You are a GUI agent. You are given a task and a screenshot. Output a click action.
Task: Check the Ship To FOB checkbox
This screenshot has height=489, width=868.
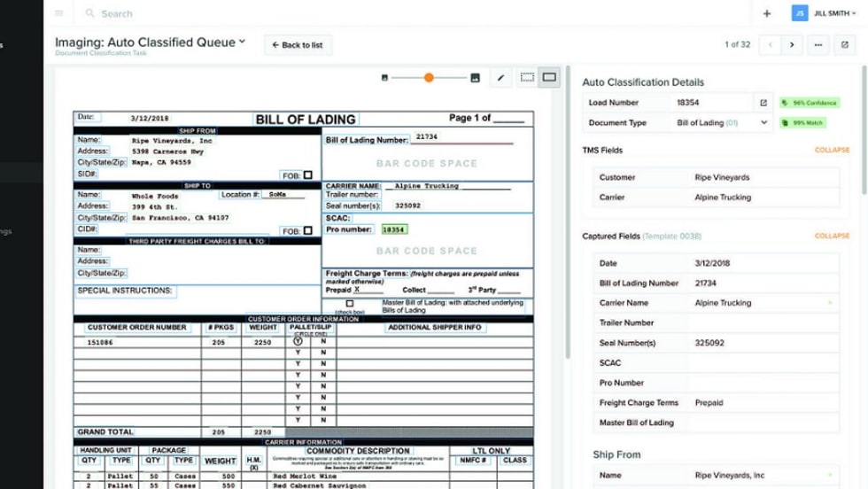coord(307,231)
